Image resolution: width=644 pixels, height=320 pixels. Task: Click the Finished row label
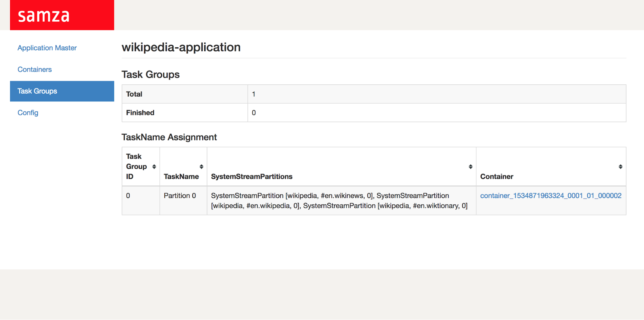pos(140,113)
